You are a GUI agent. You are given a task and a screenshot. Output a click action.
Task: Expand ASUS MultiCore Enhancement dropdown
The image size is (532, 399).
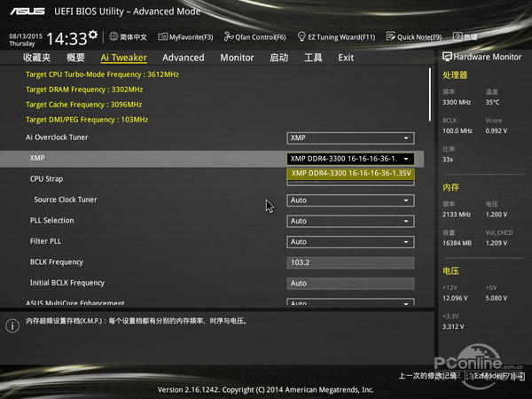[350, 301]
